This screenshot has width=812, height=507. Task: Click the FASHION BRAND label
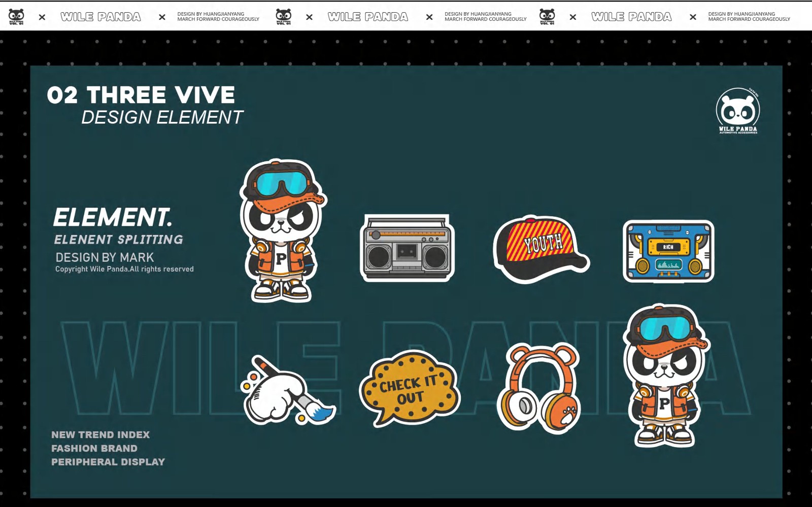tap(94, 449)
